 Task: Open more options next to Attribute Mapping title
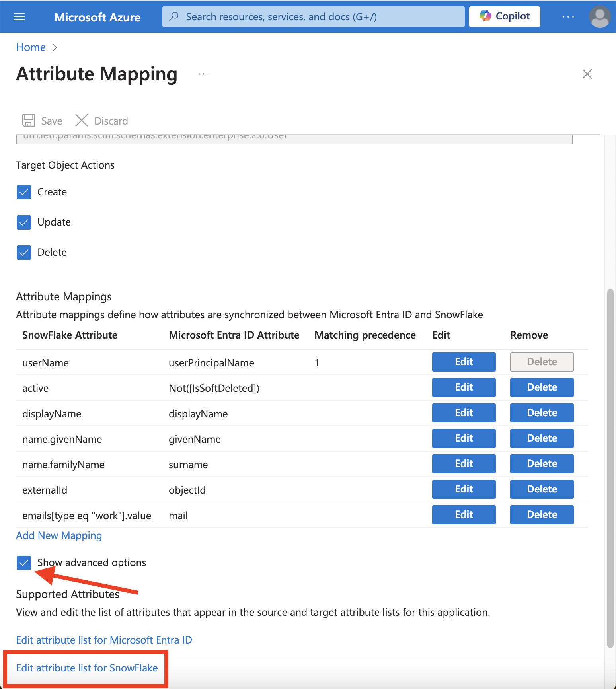(x=203, y=74)
